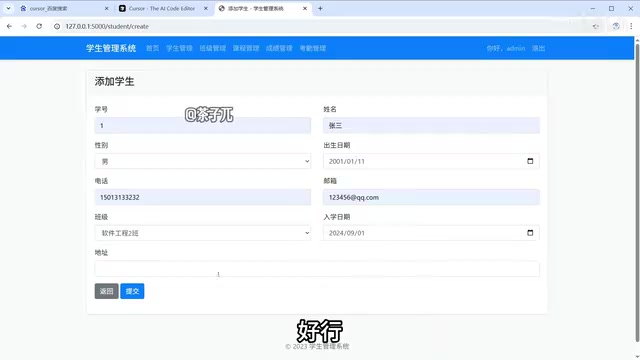Viewport: 640px width, 360px height.
Task: Open the 出生日期 calendar picker icon
Action: tap(530, 161)
